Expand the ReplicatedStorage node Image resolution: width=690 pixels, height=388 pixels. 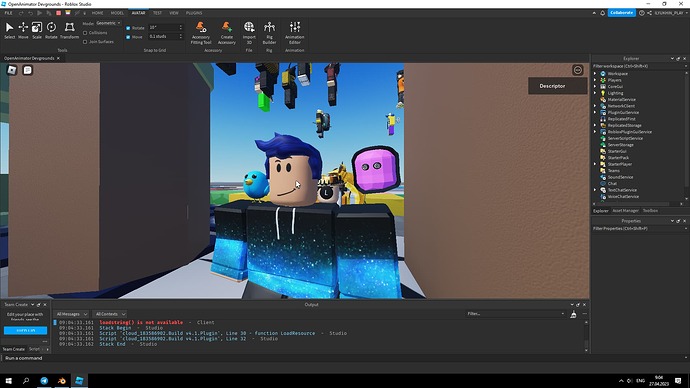[595, 125]
